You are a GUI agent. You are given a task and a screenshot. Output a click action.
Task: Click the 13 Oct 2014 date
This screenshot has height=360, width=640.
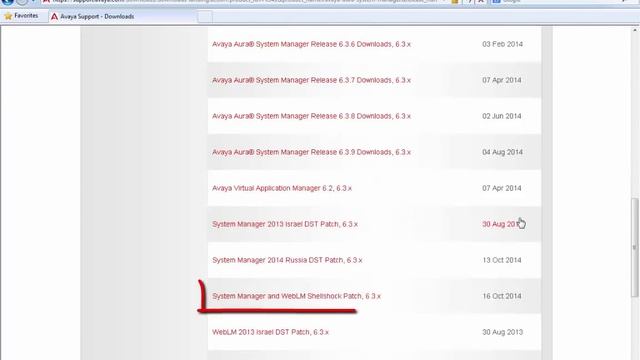(x=502, y=260)
